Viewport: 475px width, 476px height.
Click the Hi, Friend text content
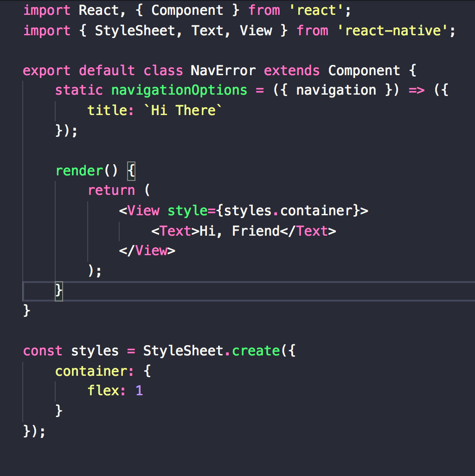pos(239,231)
